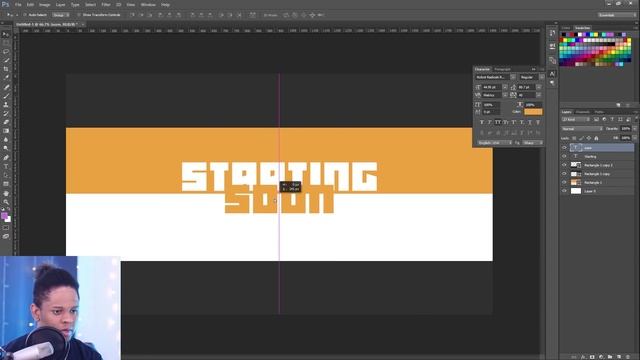Toggle the Auto-Select checkbox

coord(24,15)
